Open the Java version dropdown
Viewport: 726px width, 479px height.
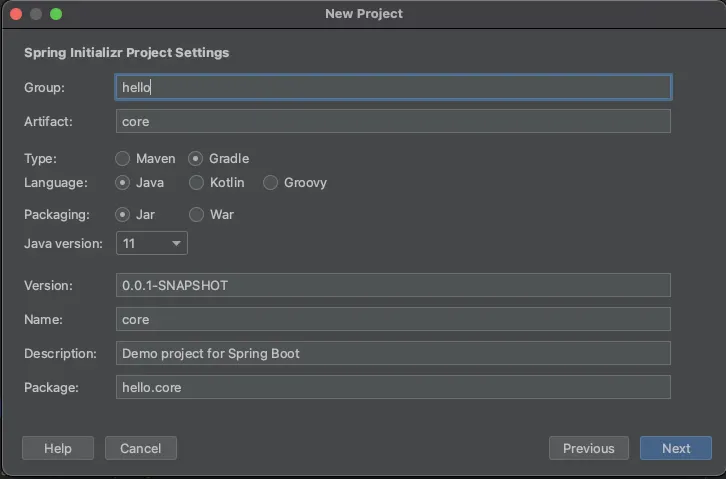click(152, 243)
